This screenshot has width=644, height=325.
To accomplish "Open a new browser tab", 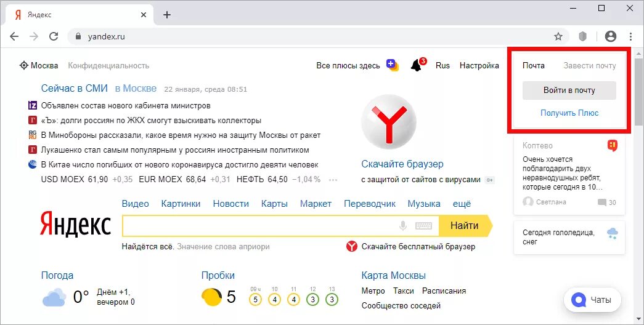I will click(167, 15).
